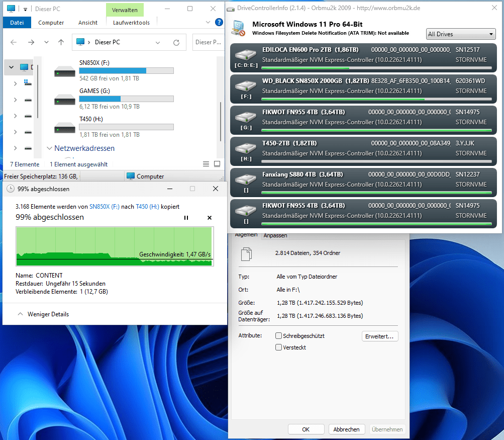Open the Computer ribbon tab

[51, 23]
